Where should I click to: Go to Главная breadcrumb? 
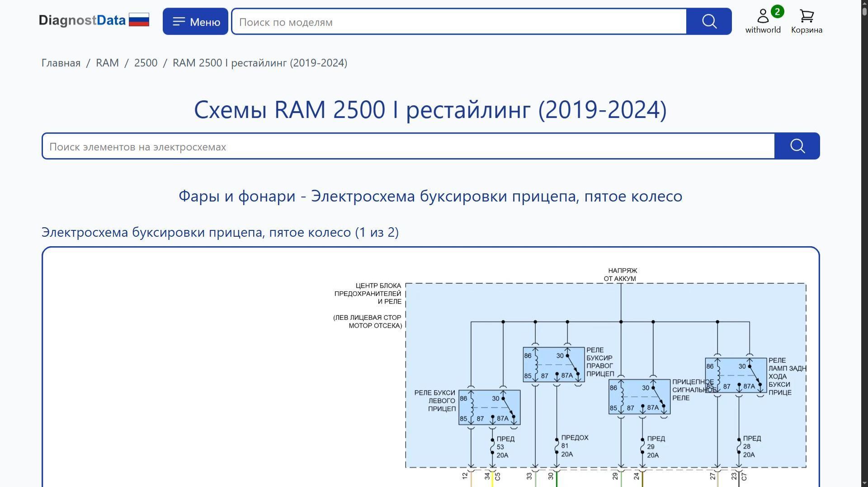point(61,63)
